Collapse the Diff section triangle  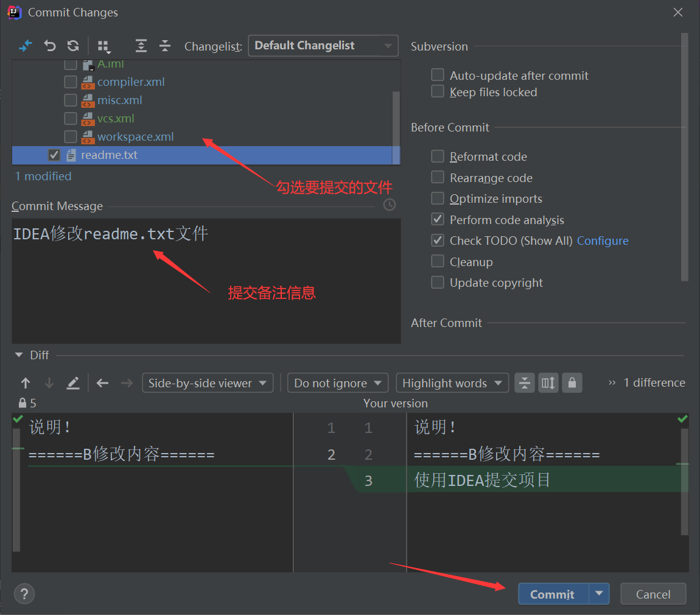(x=19, y=355)
